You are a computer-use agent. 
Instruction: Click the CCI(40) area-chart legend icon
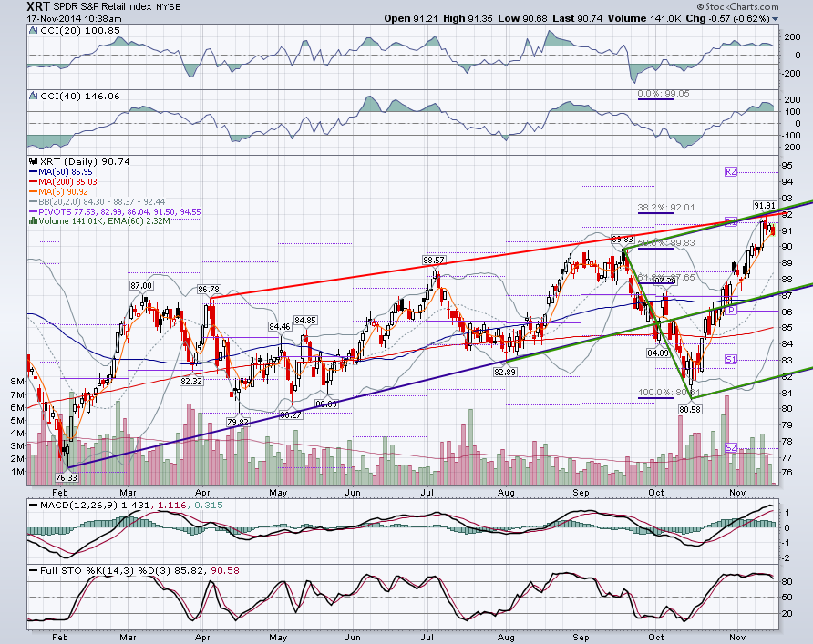click(34, 96)
